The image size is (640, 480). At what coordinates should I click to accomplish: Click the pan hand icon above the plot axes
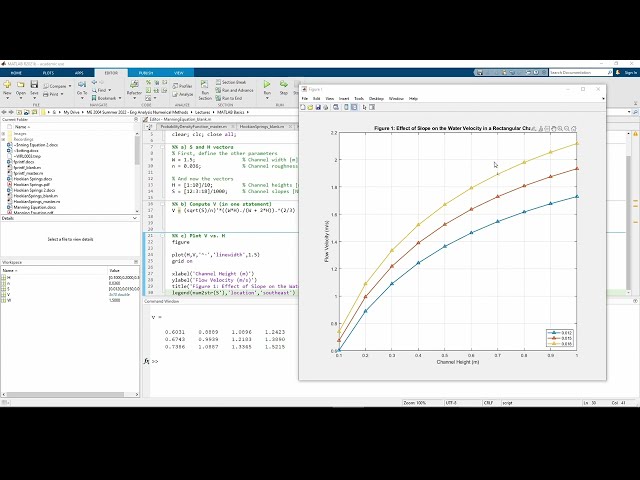553,129
